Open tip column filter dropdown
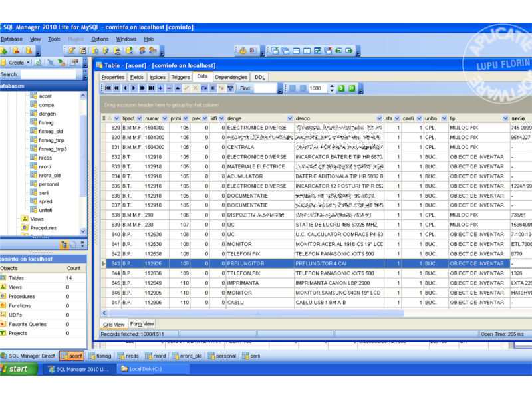532x399 pixels. click(505, 118)
